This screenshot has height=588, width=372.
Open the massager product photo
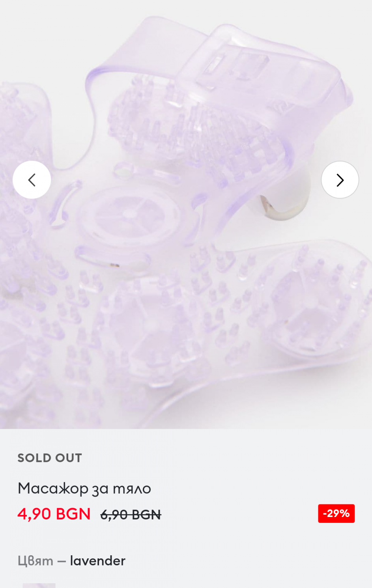186,214
